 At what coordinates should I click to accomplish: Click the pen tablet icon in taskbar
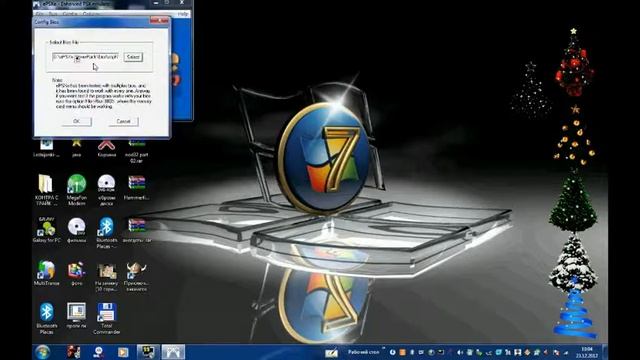coord(331,352)
